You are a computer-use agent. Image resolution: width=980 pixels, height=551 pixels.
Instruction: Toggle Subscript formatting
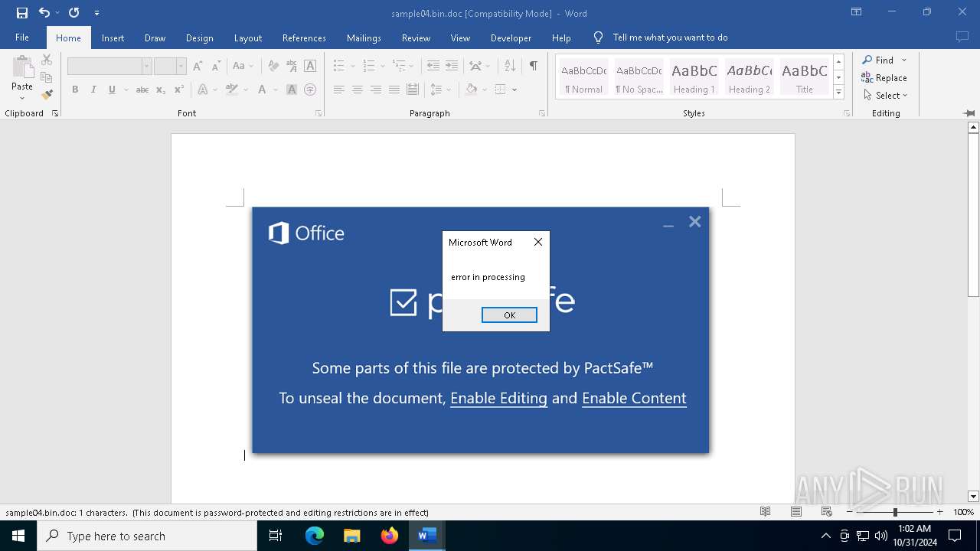161,90
